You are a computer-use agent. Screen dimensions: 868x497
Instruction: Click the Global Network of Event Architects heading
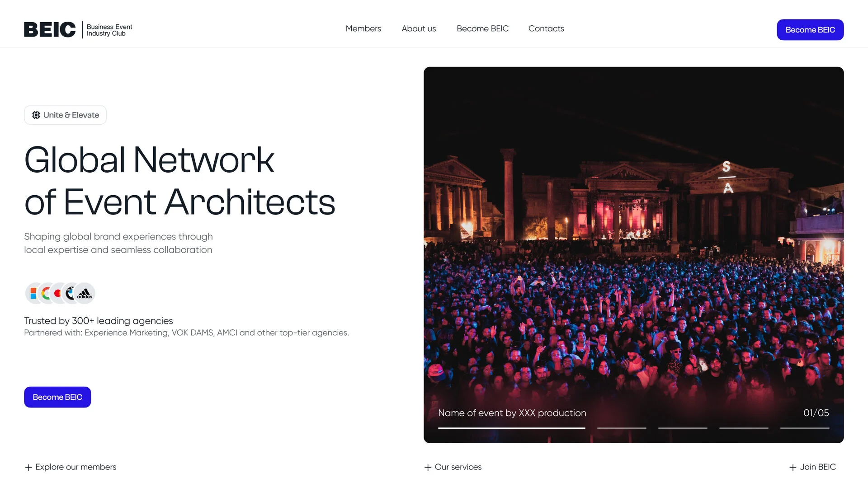[x=179, y=181]
